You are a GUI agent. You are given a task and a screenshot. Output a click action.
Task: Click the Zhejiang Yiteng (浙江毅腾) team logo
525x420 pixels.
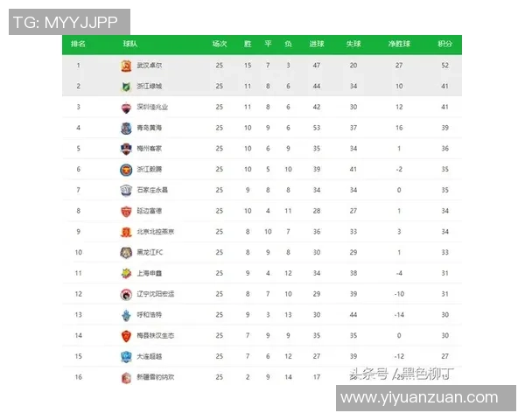point(126,169)
